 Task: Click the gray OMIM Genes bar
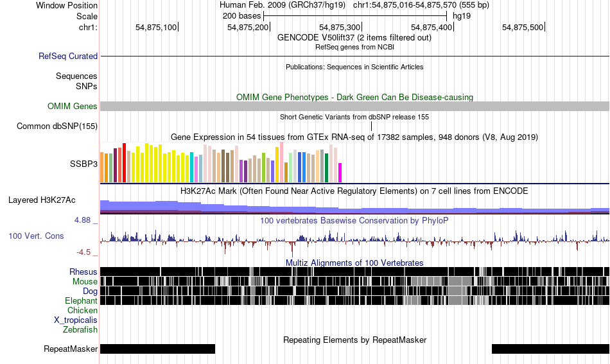tap(354, 106)
